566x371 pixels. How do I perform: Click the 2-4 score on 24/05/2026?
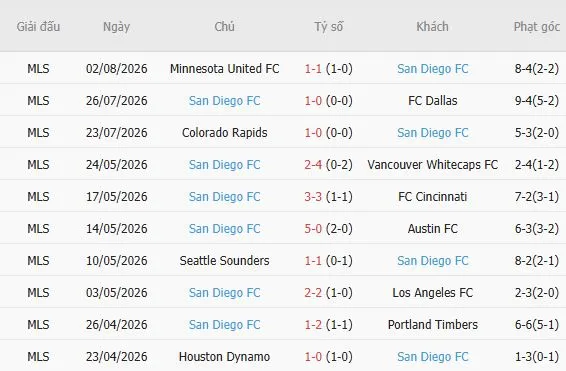313,165
